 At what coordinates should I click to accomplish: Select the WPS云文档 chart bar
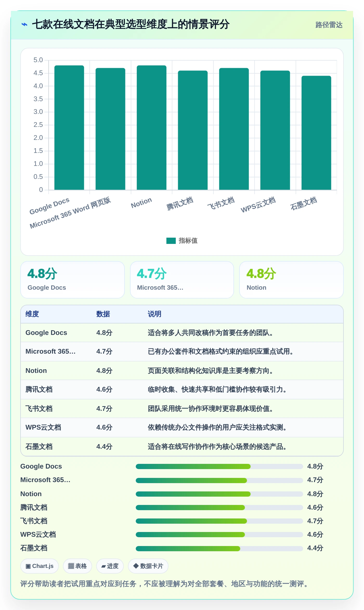pos(275,130)
